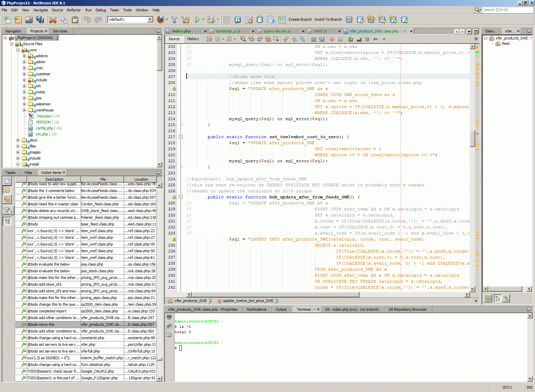Switch to the index.php editor tab
This screenshot has width=535, height=392.
(x=181, y=31)
